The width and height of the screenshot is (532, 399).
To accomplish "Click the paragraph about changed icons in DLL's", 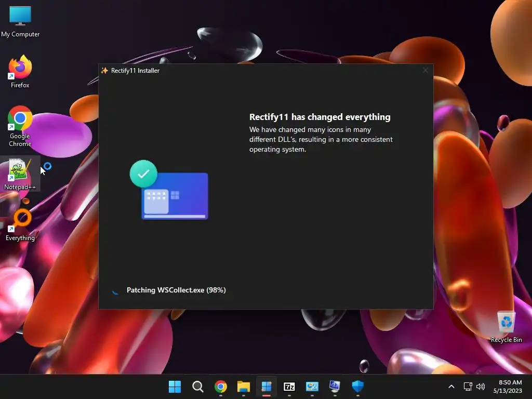I will tap(321, 139).
